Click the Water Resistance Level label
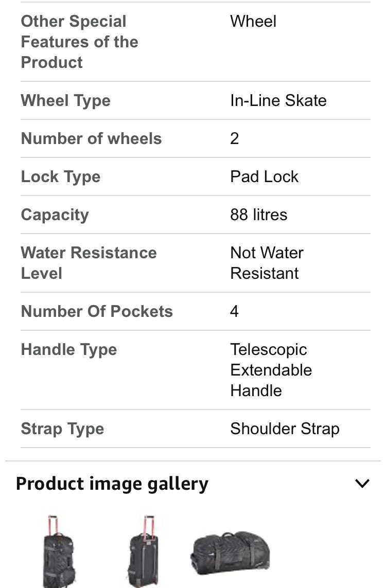Image resolution: width=386 pixels, height=588 pixels. pyautogui.click(x=89, y=263)
